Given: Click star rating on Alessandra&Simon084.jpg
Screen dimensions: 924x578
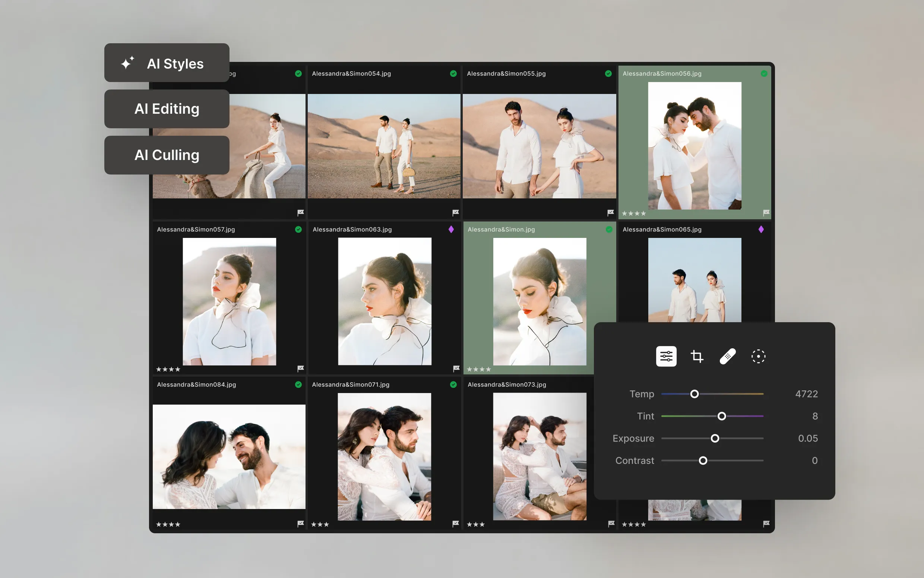Looking at the screenshot, I should click(x=168, y=524).
